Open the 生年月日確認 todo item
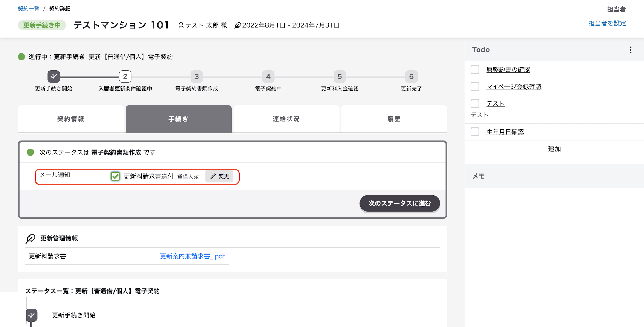The width and height of the screenshot is (644, 327). coord(505,132)
